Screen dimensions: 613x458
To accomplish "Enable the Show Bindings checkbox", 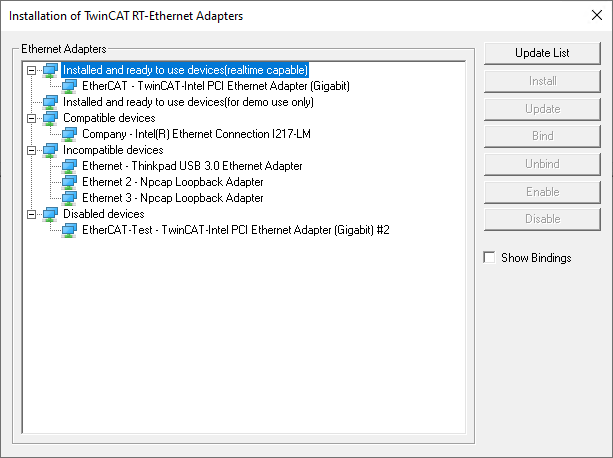I will pos(489,258).
